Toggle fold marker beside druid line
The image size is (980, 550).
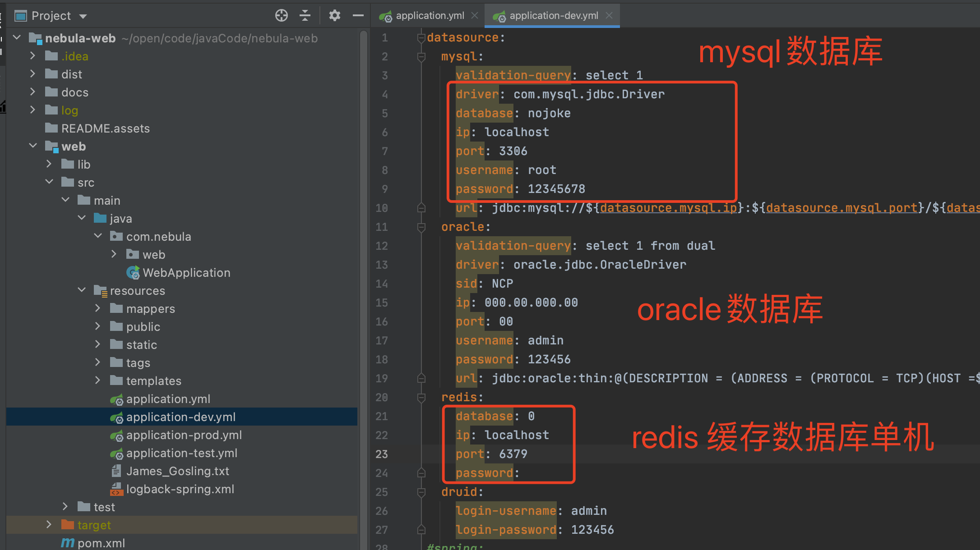pyautogui.click(x=421, y=492)
